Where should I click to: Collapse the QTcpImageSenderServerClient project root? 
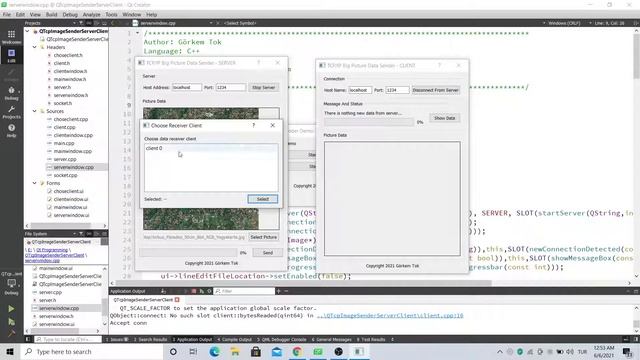point(27,31)
